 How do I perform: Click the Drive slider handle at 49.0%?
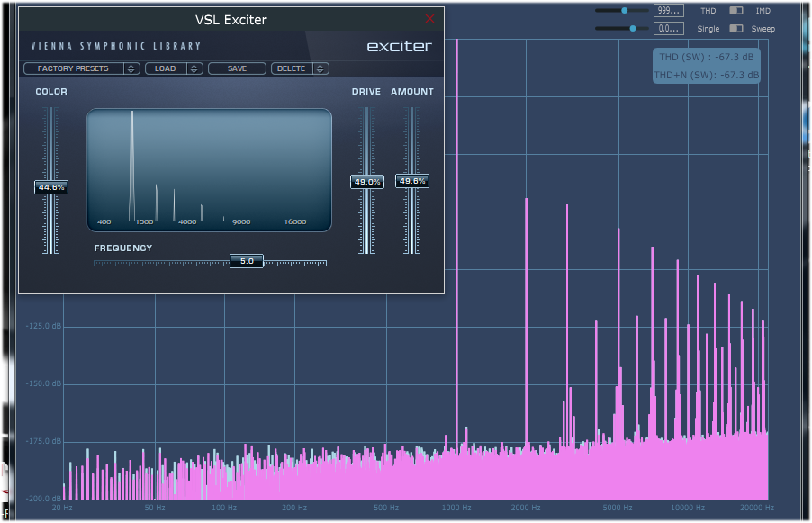[367, 182]
